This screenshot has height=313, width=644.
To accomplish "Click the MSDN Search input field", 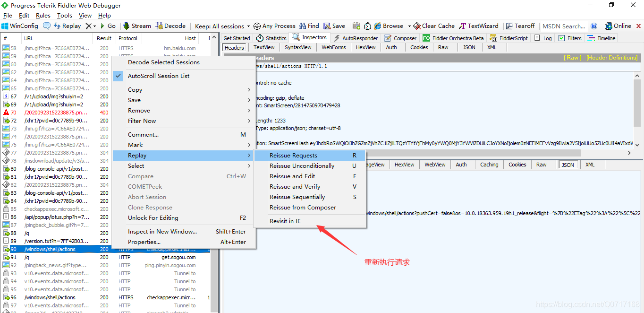I will coord(564,26).
